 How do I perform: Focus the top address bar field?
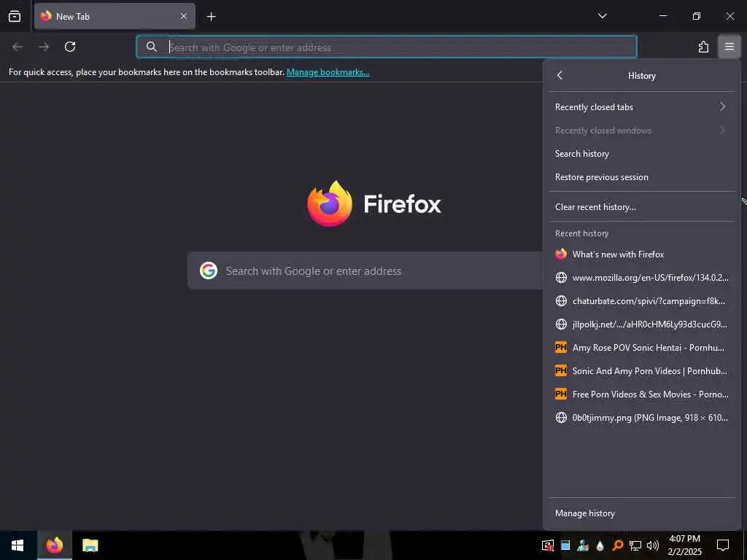click(387, 47)
